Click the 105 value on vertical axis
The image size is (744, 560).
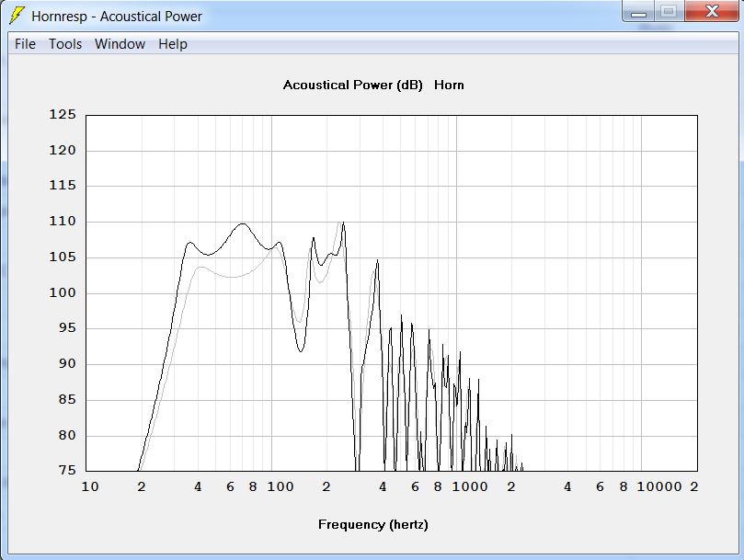63,257
